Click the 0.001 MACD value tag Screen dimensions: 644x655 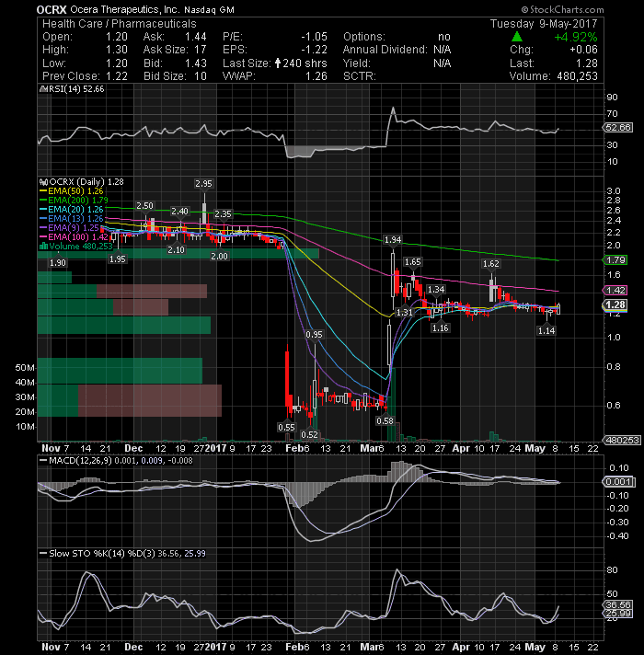point(618,482)
